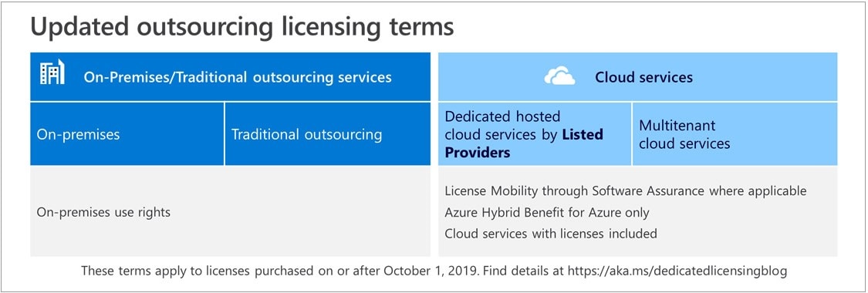Click the white cloud icon
The width and height of the screenshot is (868, 293).
(559, 76)
